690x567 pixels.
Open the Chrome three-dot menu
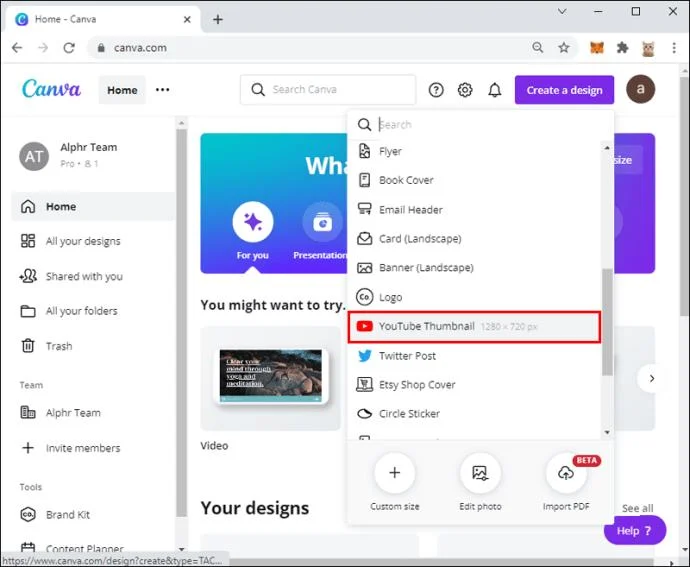(x=674, y=48)
